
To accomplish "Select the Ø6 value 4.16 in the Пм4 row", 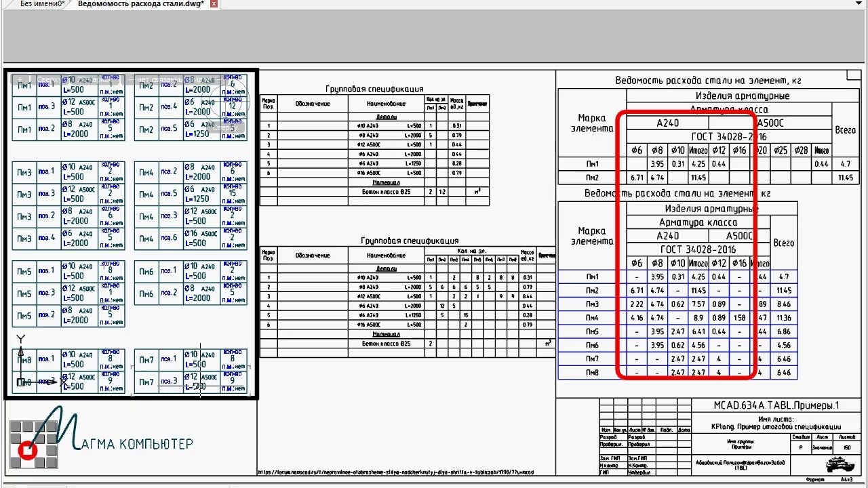I will (636, 318).
